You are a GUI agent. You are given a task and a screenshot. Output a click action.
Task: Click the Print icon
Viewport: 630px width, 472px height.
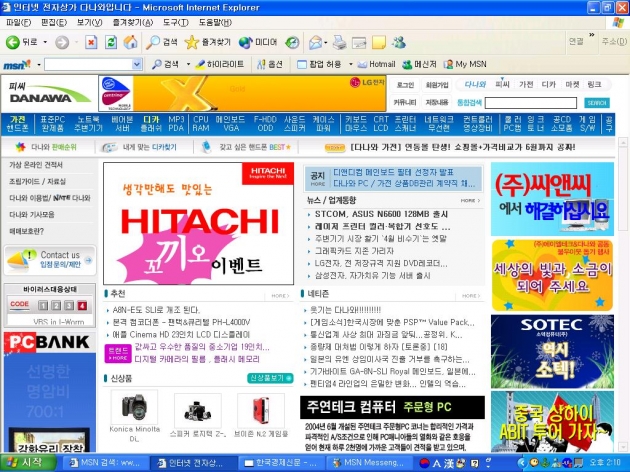coord(340,43)
